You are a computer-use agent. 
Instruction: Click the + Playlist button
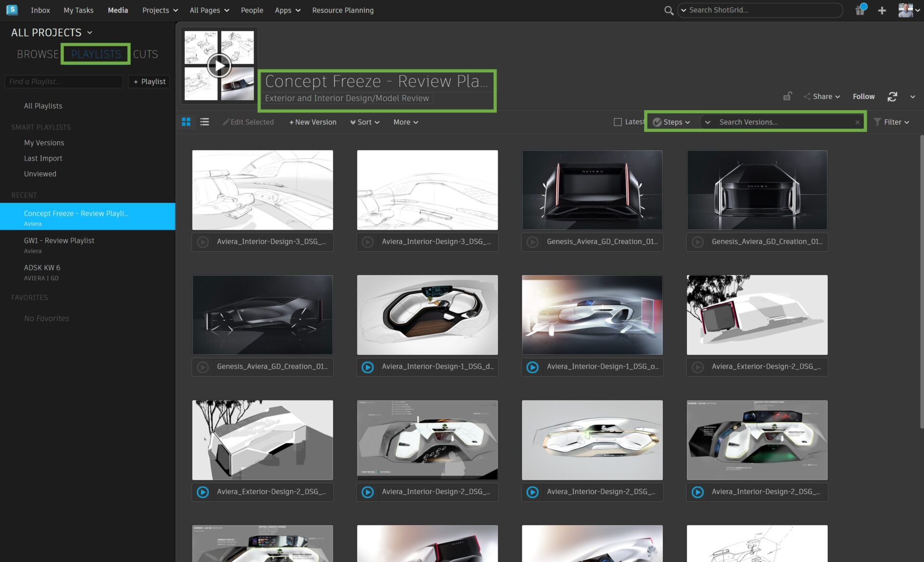point(149,81)
